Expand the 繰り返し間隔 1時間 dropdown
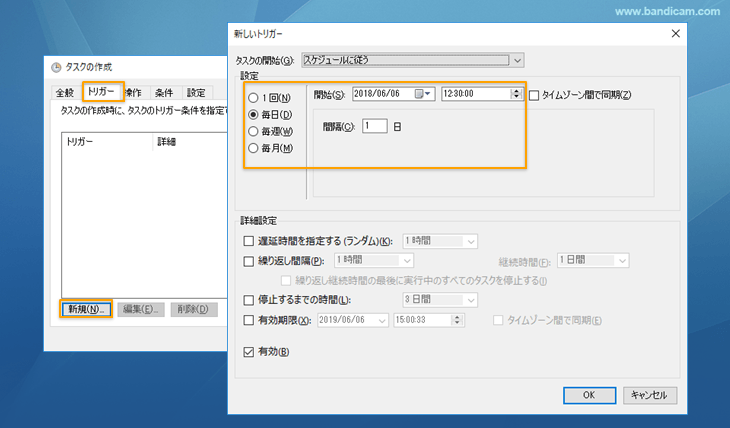Screen dimensions: 730x428 407,261
